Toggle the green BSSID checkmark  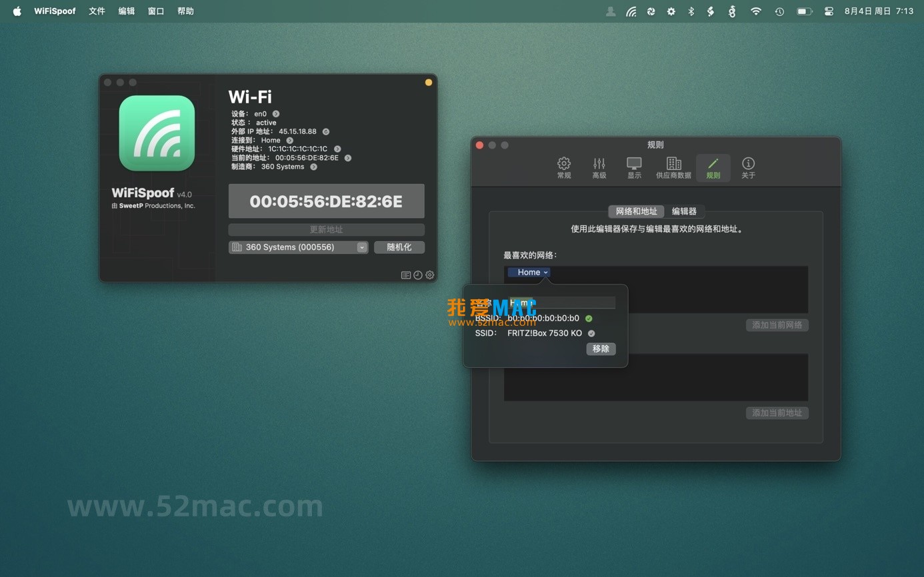[589, 318]
